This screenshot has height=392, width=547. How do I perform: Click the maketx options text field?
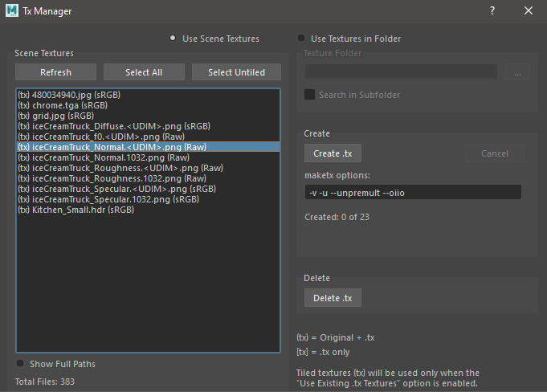coord(413,192)
